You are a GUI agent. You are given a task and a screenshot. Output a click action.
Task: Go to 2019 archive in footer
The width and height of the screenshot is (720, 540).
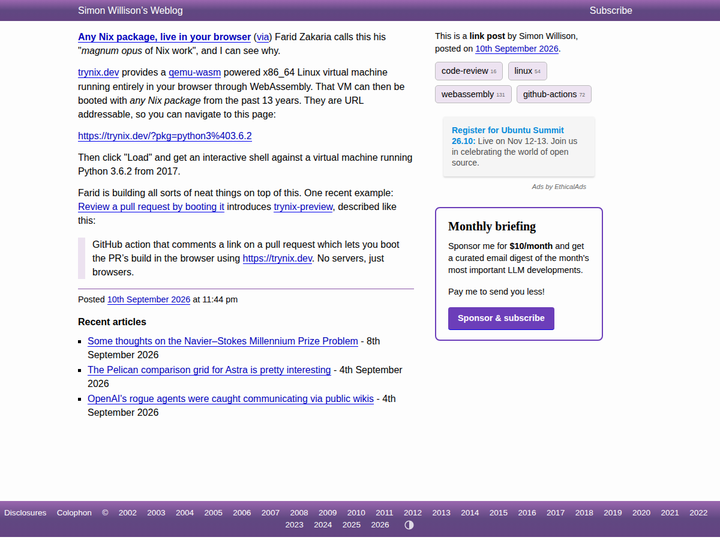613,512
